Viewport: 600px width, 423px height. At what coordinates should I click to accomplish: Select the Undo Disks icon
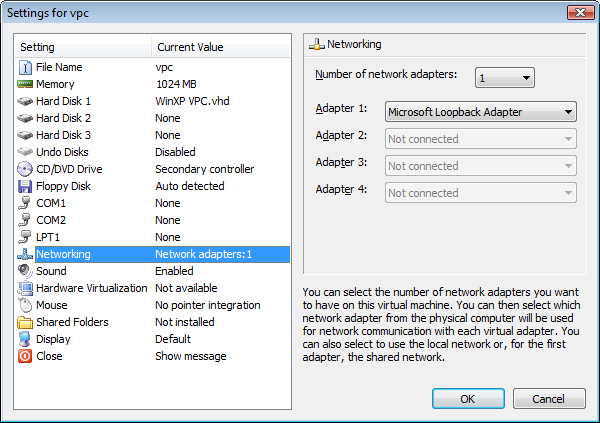pos(25,152)
